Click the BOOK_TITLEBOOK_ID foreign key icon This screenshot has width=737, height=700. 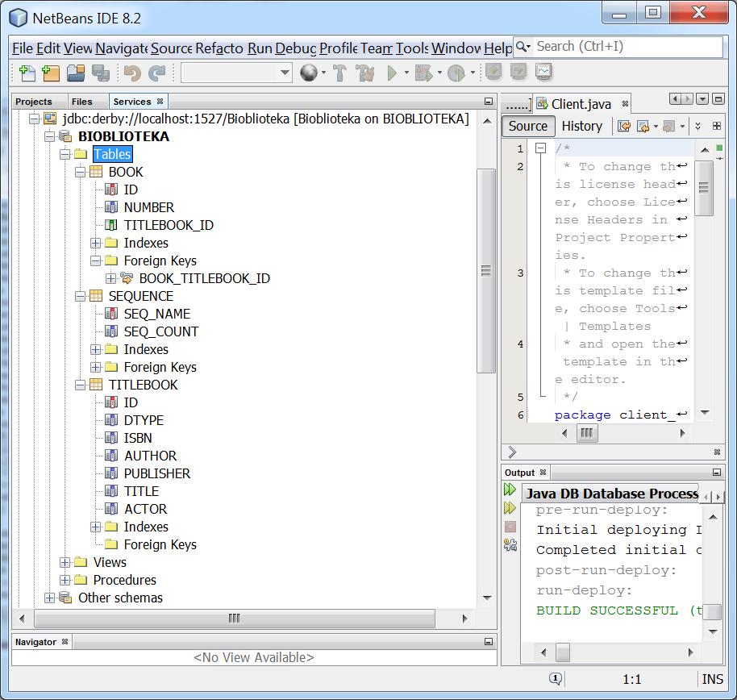click(127, 278)
